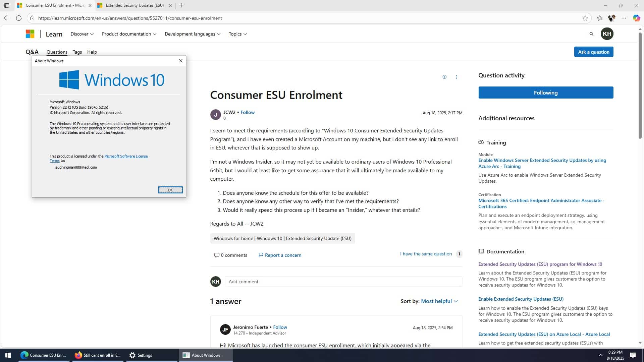Show hidden system tray icons
Screen dimensions: 644x362
click(x=600, y=355)
